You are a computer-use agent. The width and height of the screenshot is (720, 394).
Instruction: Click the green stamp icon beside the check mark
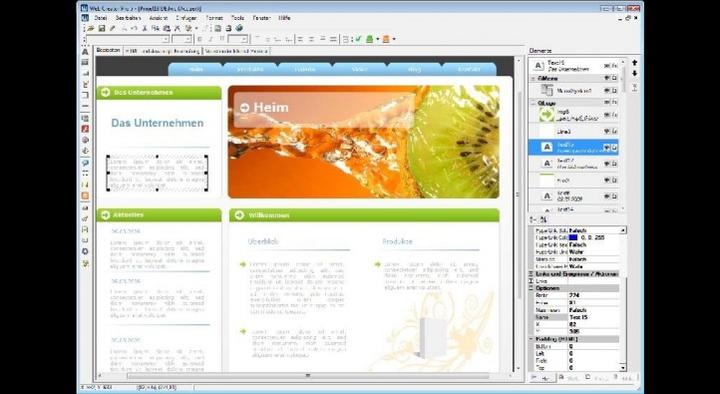369,39
